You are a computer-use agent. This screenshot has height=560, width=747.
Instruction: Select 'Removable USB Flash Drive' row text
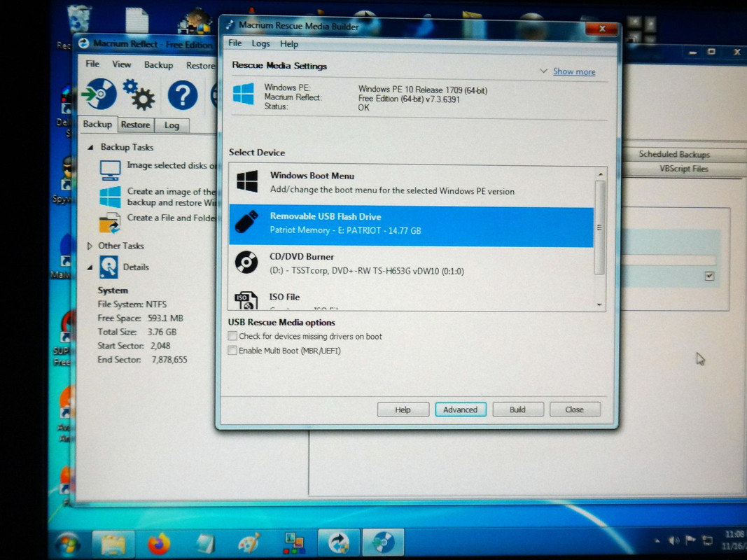click(326, 217)
